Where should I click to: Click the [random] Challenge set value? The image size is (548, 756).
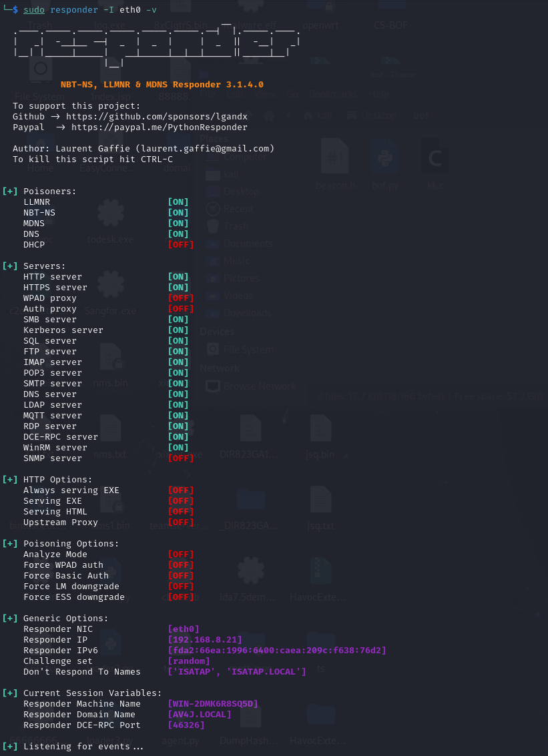coord(189,661)
